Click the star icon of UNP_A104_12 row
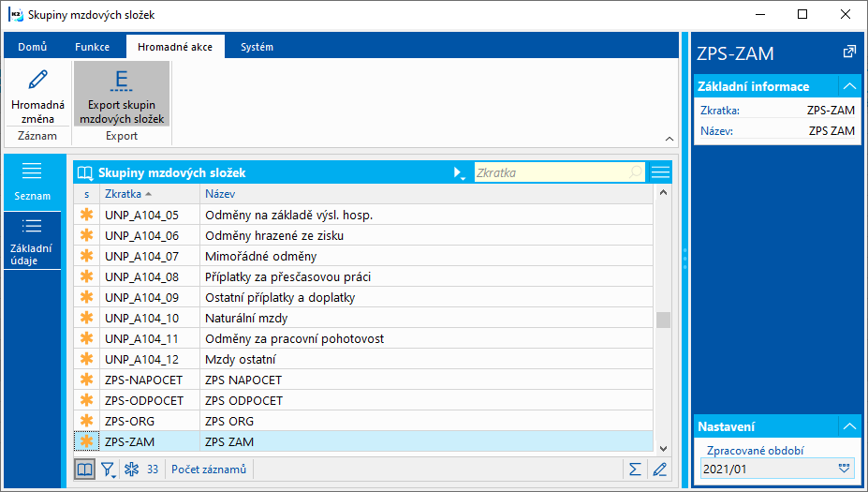The width and height of the screenshot is (868, 492). click(86, 359)
